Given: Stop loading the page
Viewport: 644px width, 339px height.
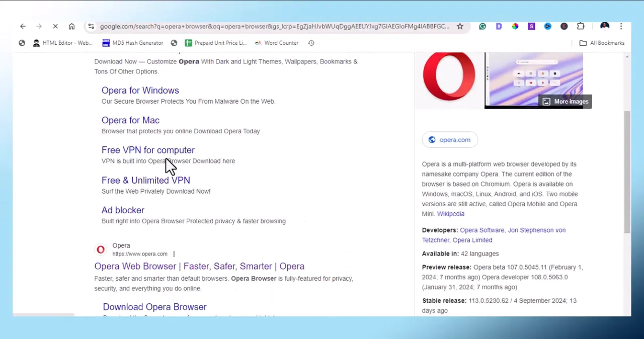Looking at the screenshot, I should [x=55, y=26].
